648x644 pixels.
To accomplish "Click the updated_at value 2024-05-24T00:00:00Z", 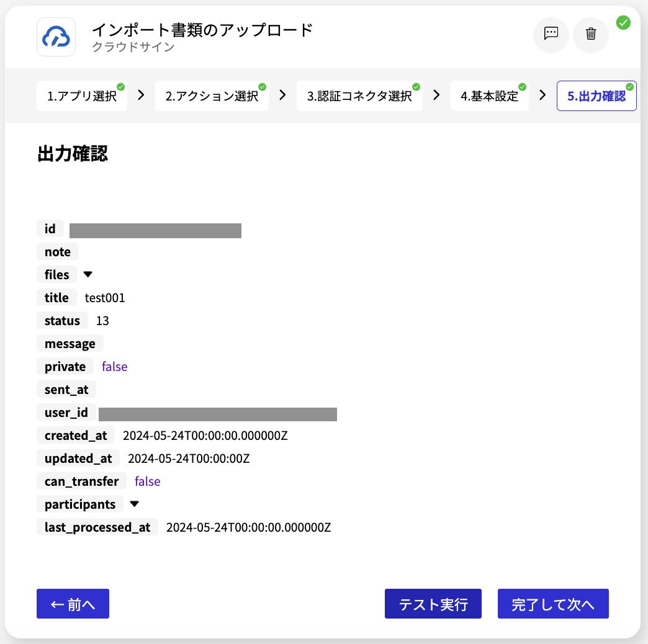I will [x=189, y=458].
